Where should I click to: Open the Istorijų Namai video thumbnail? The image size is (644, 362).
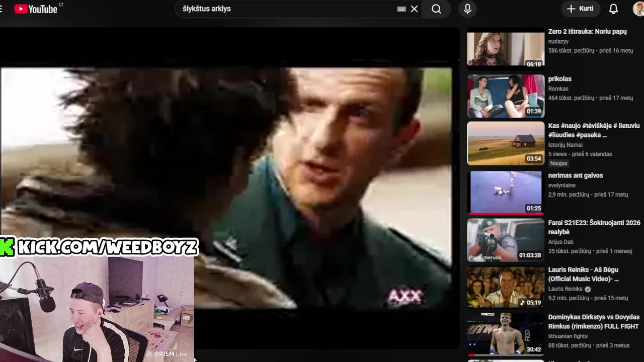coord(506,143)
